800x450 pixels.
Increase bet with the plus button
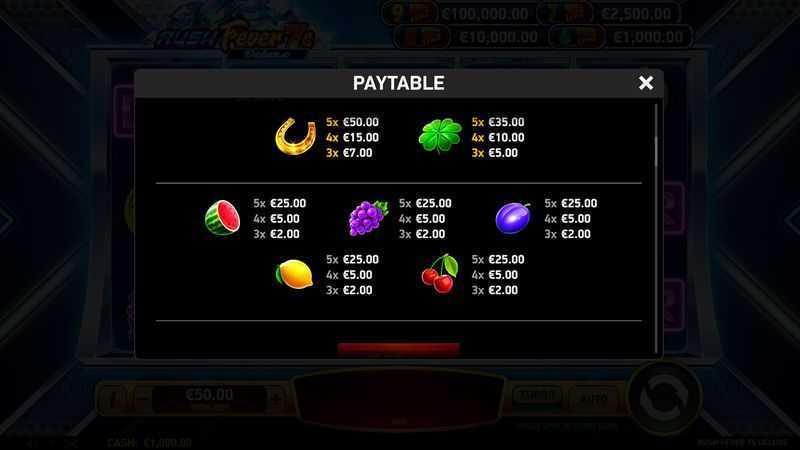click(x=277, y=399)
